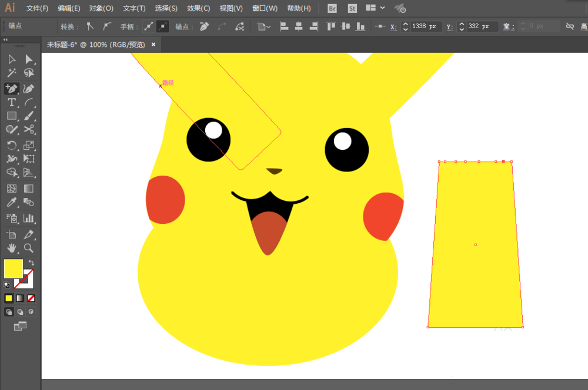Set paint to None button
Screen dimensions: 588x390
31,298
